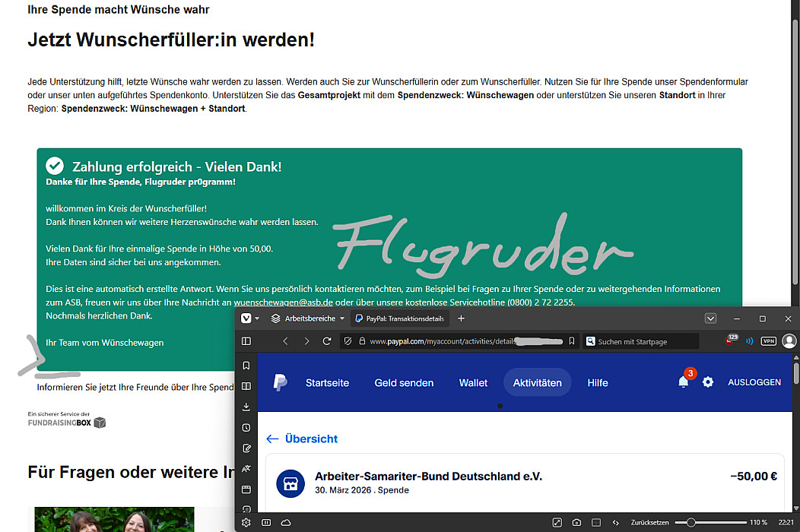Open the history panel clock icon
The height and width of the screenshot is (532, 800).
click(246, 428)
